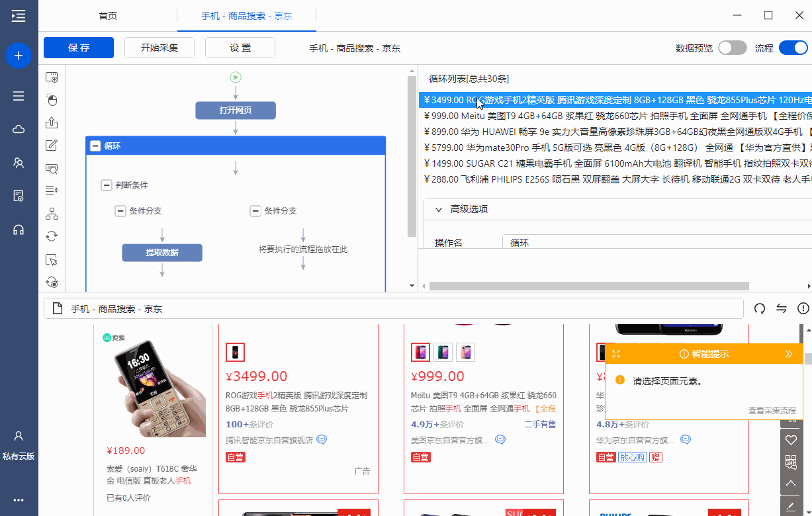Image resolution: width=812 pixels, height=516 pixels.
Task: Select the upload-arrow step tool
Action: [x=52, y=122]
